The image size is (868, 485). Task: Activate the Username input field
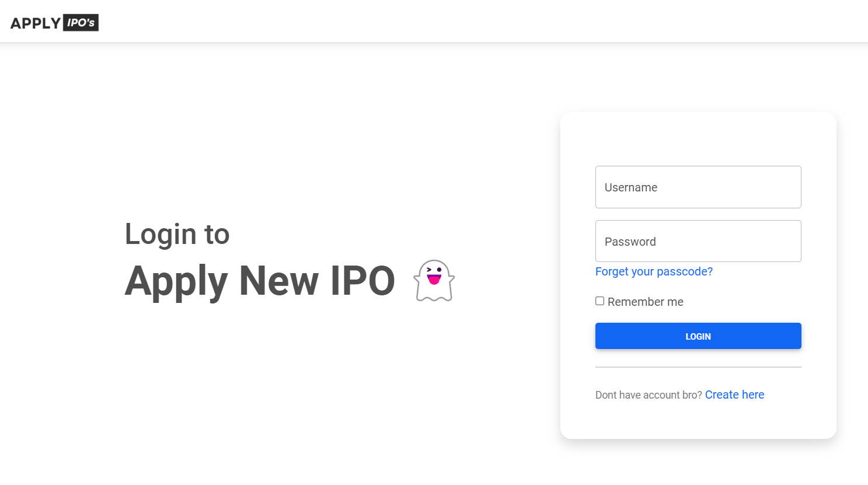point(698,187)
